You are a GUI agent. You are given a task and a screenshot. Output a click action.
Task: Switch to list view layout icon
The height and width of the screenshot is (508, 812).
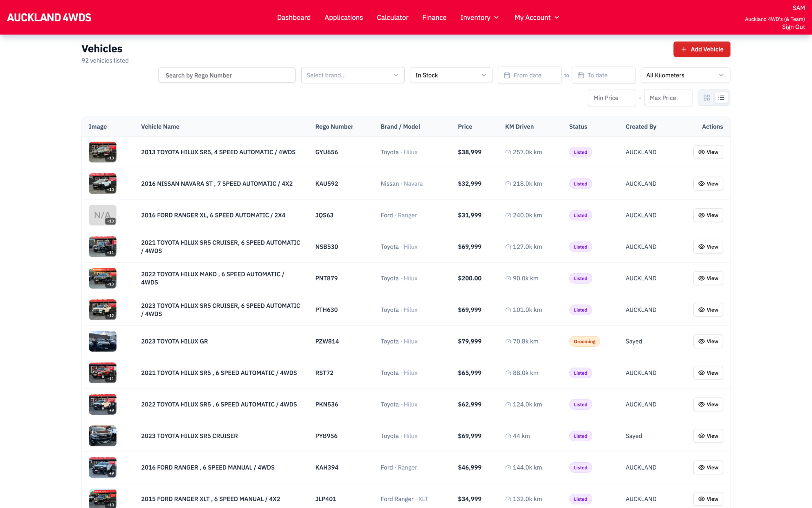tap(721, 98)
